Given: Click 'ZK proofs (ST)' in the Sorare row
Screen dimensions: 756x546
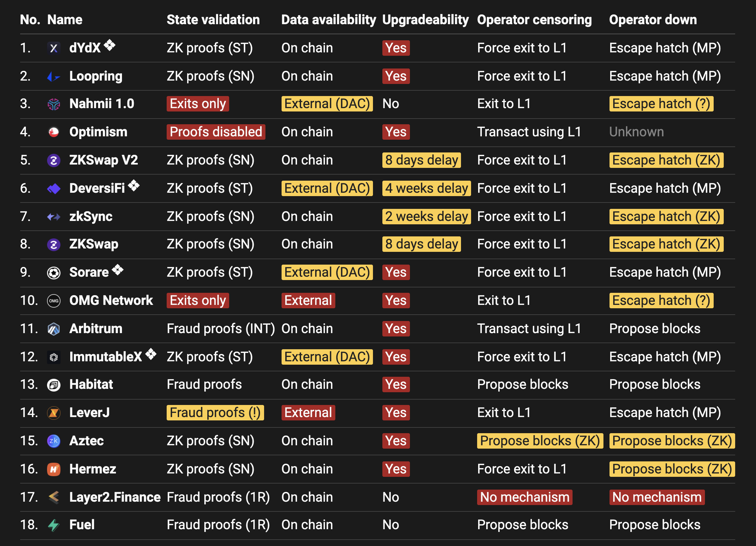Looking at the screenshot, I should coord(210,272).
